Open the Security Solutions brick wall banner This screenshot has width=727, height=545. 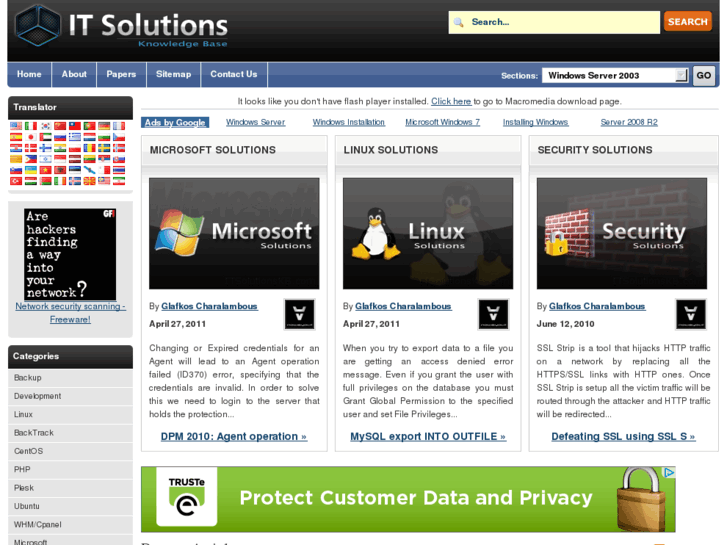point(622,233)
